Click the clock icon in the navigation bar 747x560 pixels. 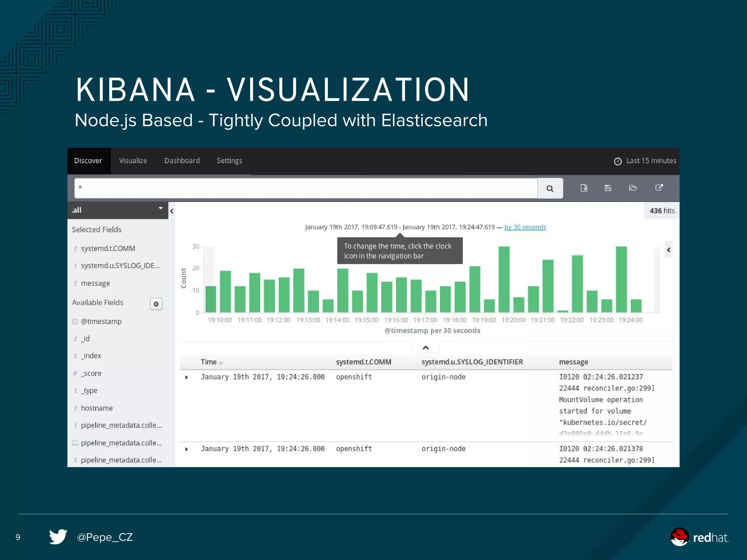[x=618, y=161]
